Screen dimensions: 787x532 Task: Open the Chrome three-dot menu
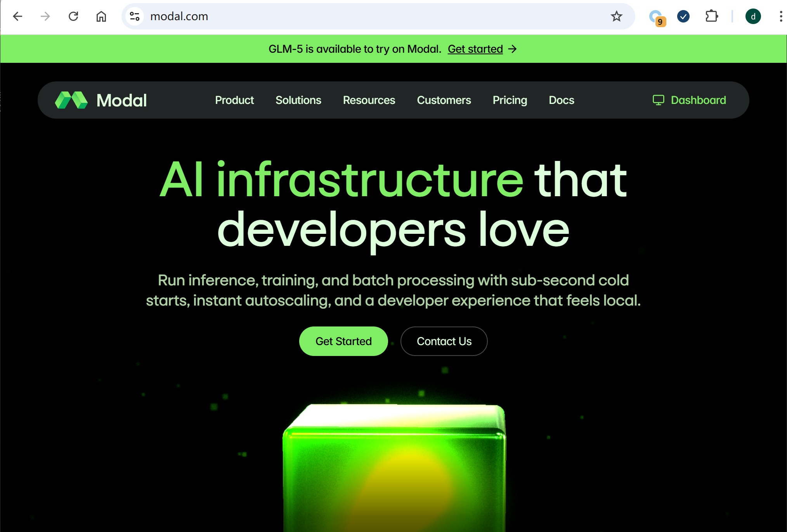[x=781, y=16]
